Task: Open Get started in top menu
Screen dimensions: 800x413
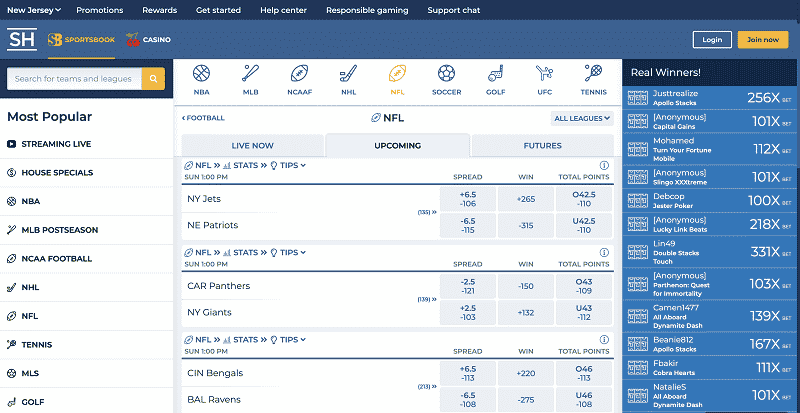Action: pos(218,10)
